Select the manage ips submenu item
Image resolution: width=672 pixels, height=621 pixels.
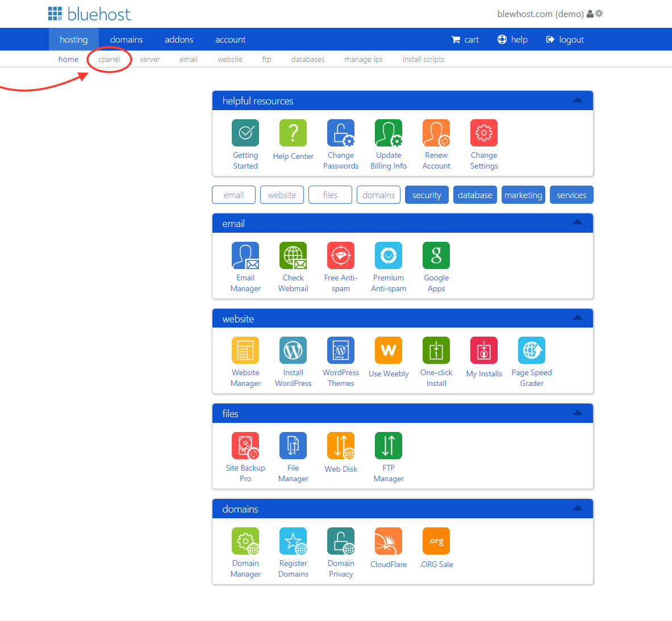pyautogui.click(x=364, y=59)
